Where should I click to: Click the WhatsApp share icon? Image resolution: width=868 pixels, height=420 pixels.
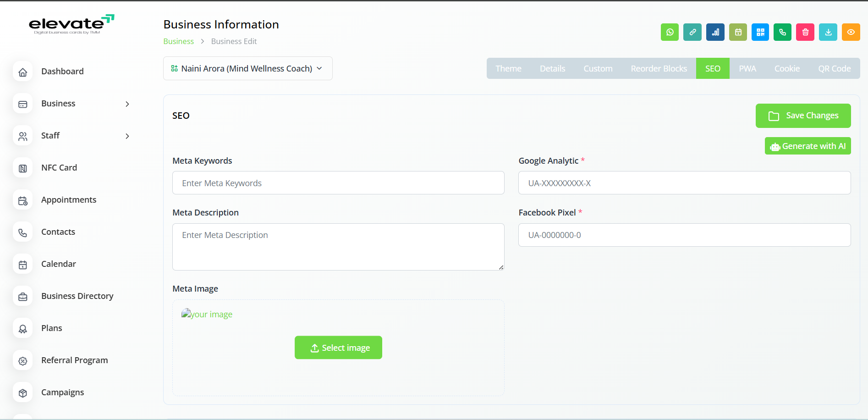coord(670,32)
